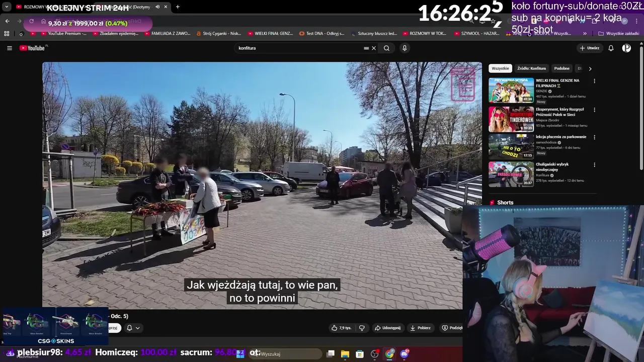The height and width of the screenshot is (362, 644).
Task: Open YouTube notifications bell
Action: coord(611,48)
